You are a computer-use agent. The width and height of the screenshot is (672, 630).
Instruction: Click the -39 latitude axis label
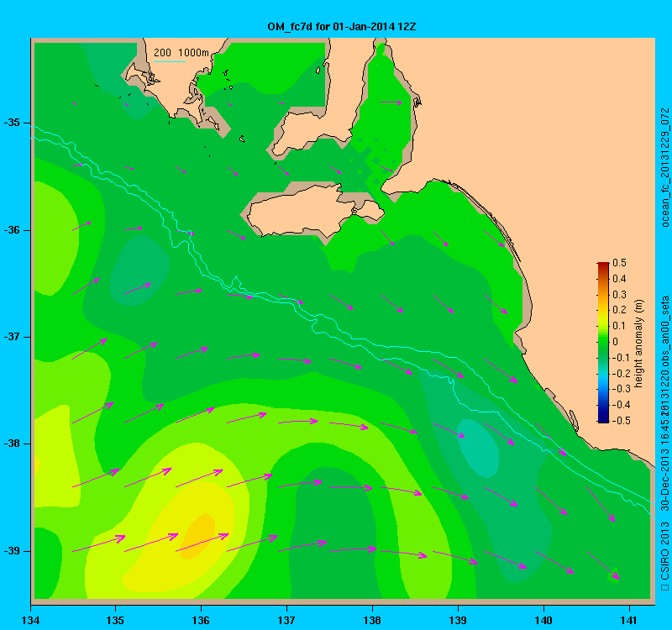coord(12,551)
